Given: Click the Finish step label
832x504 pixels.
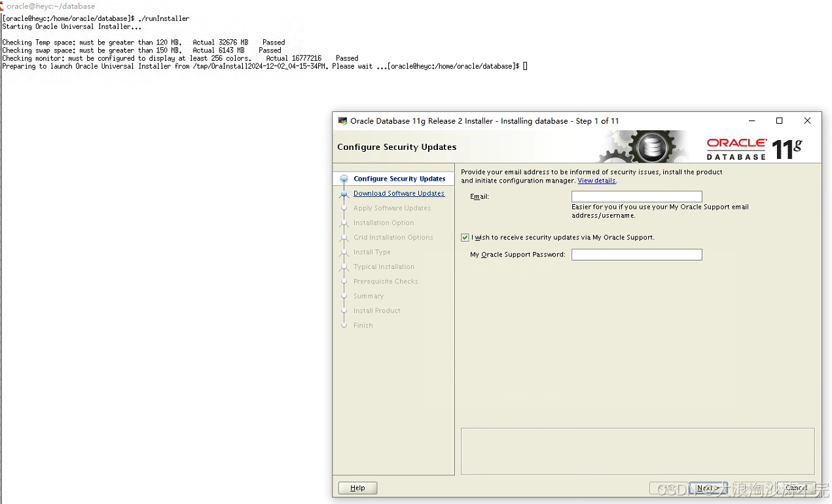Looking at the screenshot, I should pos(363,325).
